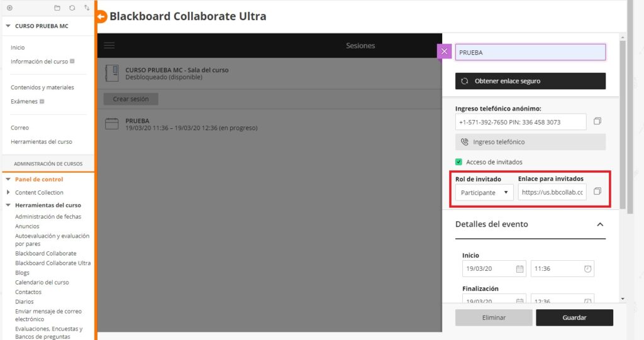The height and width of the screenshot is (340, 644).
Task: Copy the guest link to clipboard
Action: [597, 191]
